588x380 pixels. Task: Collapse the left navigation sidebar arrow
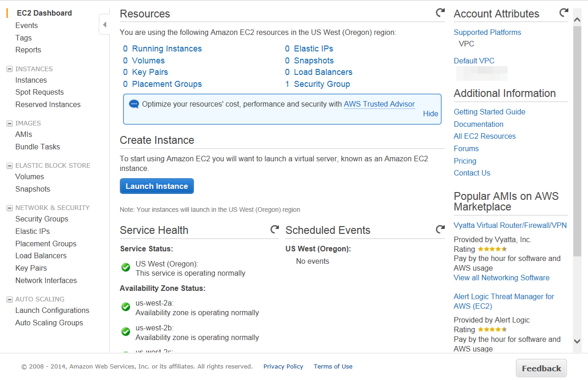click(x=105, y=25)
